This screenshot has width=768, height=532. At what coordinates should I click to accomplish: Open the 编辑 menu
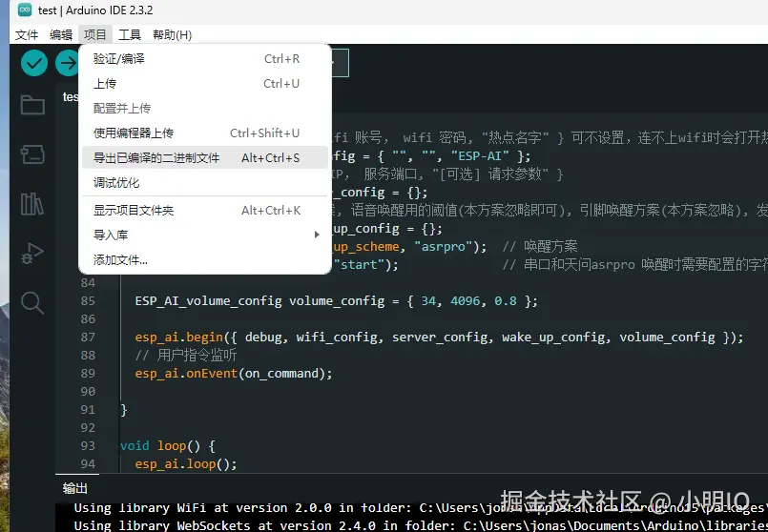tap(61, 34)
